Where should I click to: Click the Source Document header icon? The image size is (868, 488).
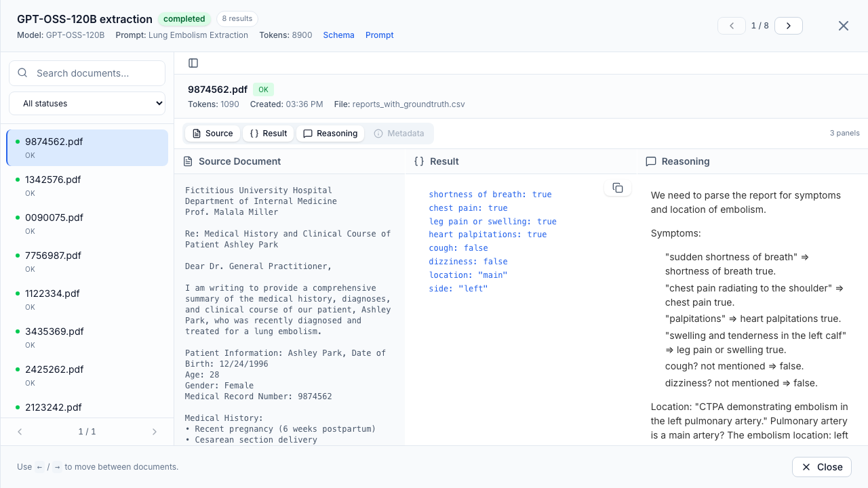[x=189, y=161]
